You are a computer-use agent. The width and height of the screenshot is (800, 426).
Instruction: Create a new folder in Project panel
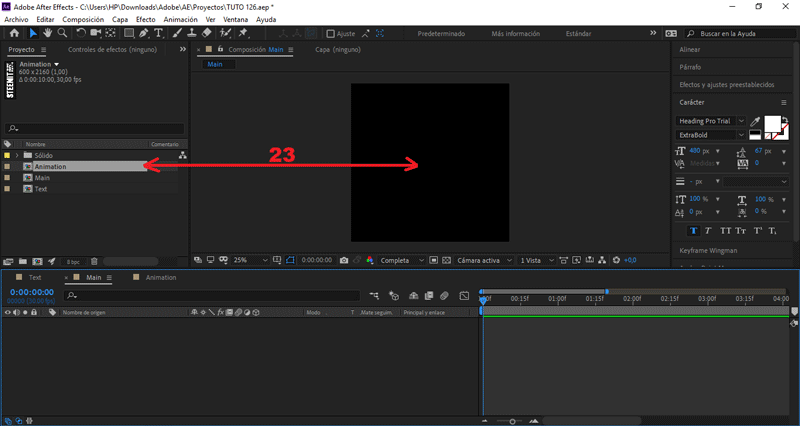(22, 262)
